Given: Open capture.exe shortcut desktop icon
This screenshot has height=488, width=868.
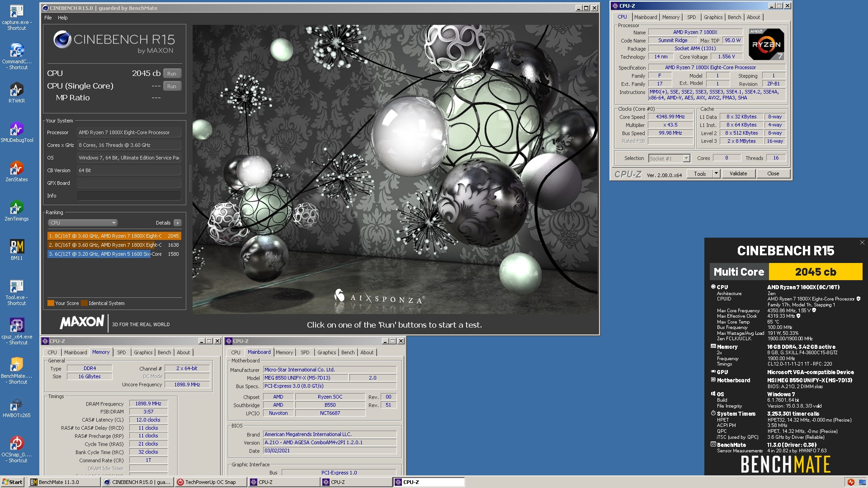Looking at the screenshot, I should (17, 18).
